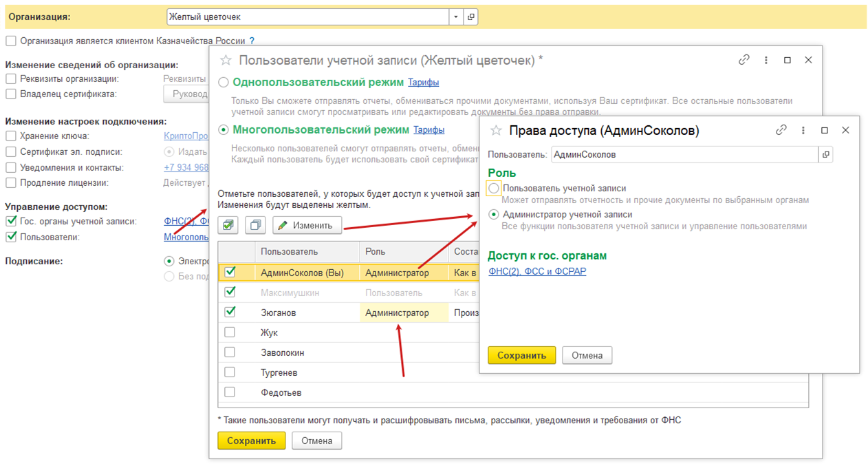The height and width of the screenshot is (466, 868).
Task: Maximize the Права доступа dialog
Action: [825, 130]
